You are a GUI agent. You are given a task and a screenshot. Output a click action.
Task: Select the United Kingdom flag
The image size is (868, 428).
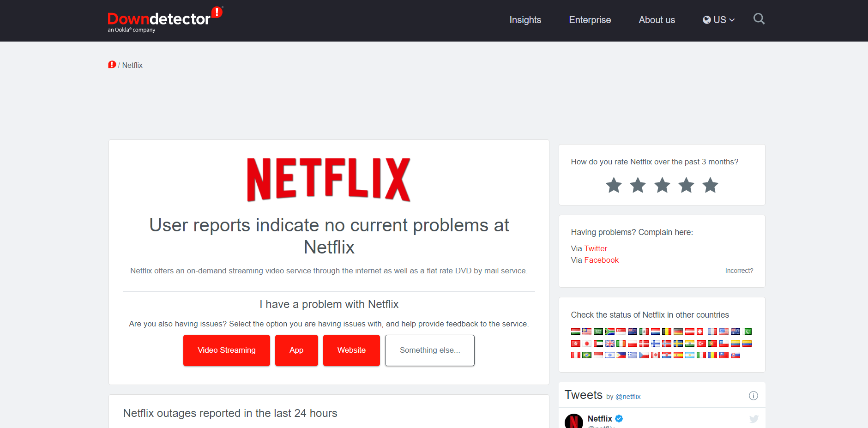(610, 344)
